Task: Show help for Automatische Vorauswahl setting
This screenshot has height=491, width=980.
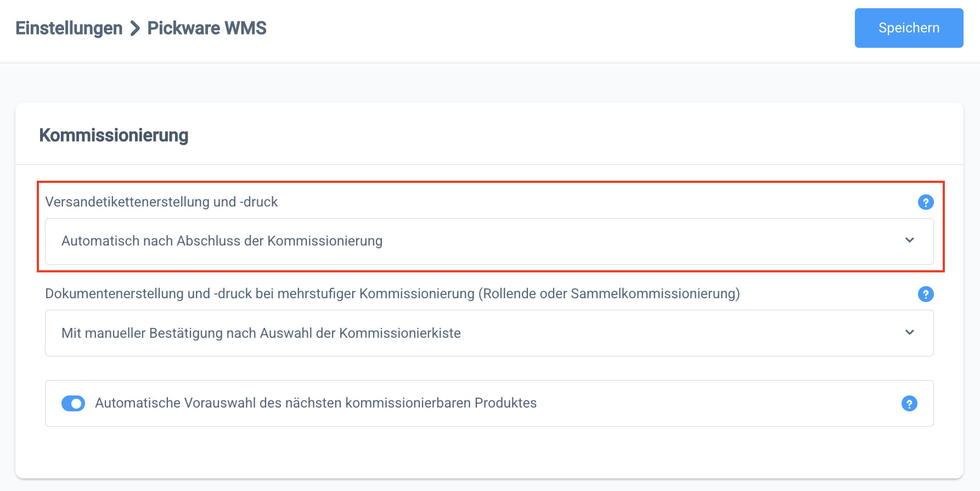Action: (909, 404)
